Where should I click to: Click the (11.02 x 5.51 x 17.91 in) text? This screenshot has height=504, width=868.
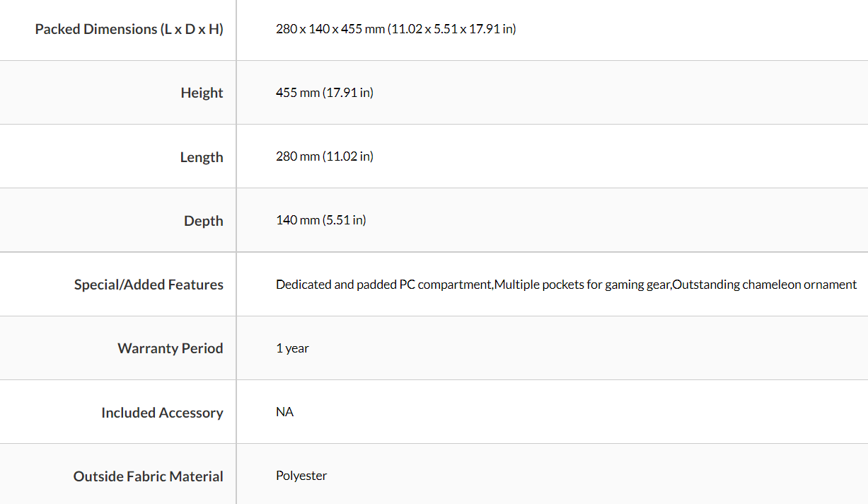[451, 29]
